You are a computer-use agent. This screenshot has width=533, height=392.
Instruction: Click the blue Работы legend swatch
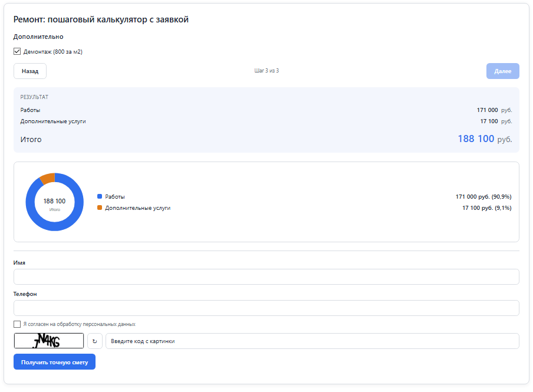100,196
